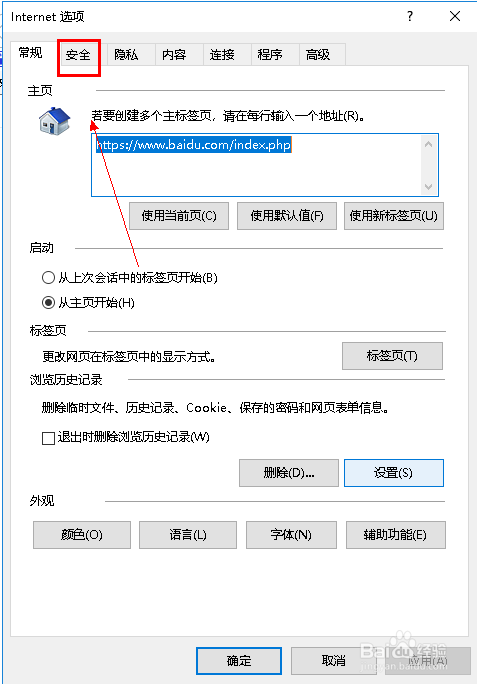This screenshot has width=477, height=684.
Task: Click inside the home page URL field
Action: 256,165
